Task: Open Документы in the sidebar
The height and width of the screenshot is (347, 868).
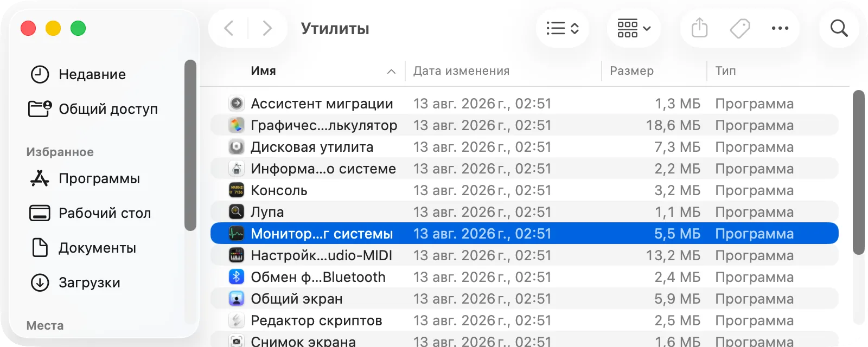Action: [x=97, y=248]
